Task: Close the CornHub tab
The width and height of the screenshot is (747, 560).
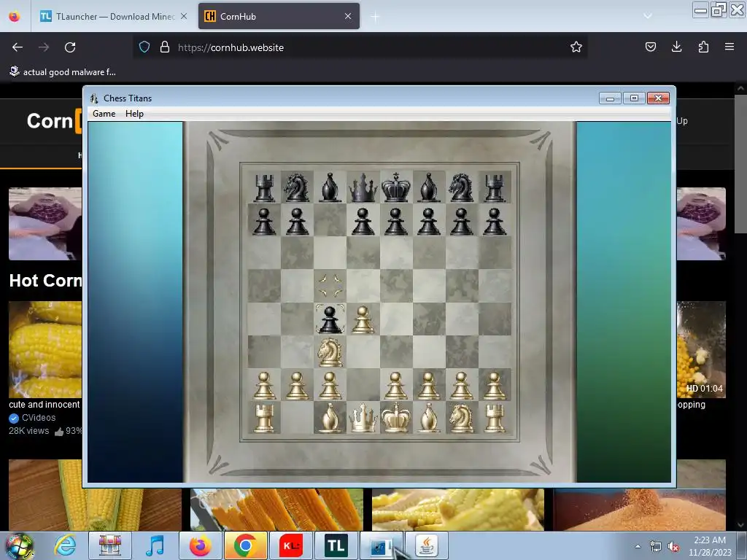Action: click(348, 16)
